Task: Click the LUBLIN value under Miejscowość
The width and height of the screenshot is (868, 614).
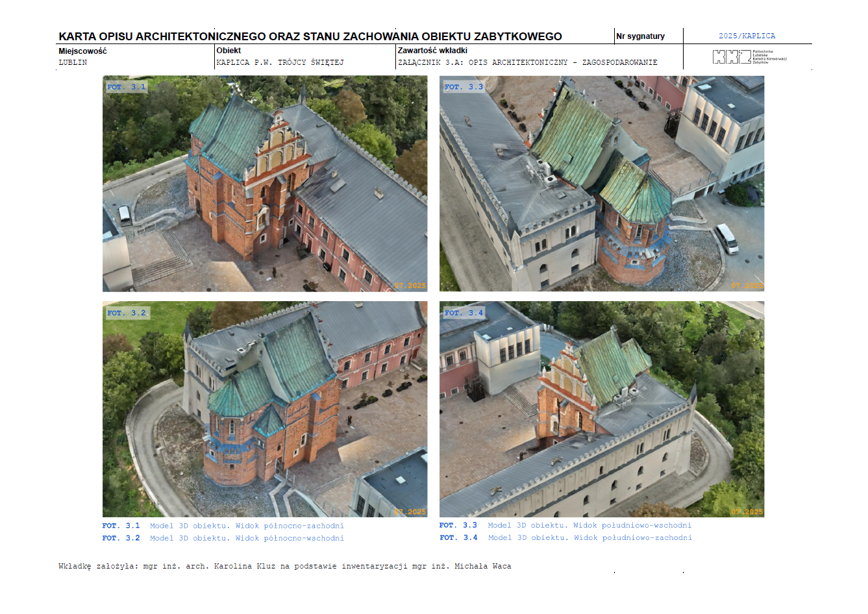Action: click(x=73, y=63)
